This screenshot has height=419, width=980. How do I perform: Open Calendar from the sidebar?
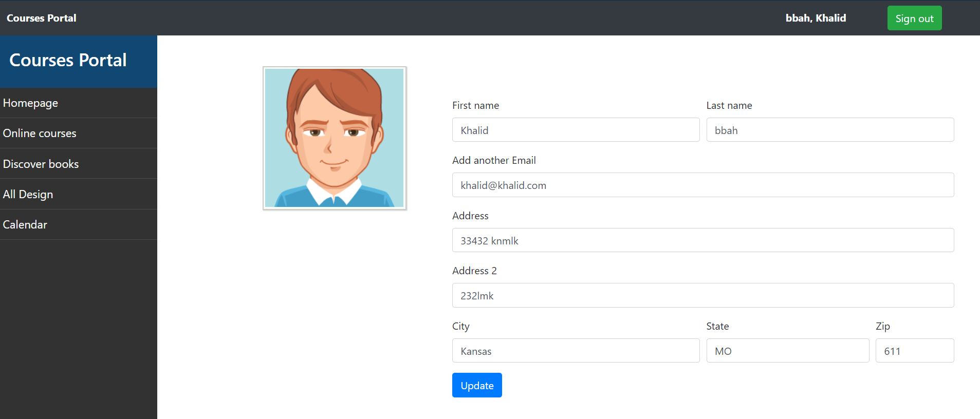[79, 224]
